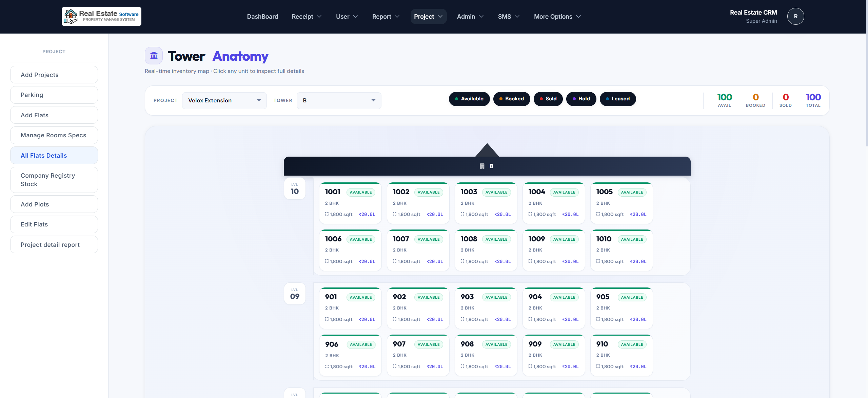The image size is (868, 398).
Task: Click the Real Estate Software logo
Action: click(x=101, y=16)
